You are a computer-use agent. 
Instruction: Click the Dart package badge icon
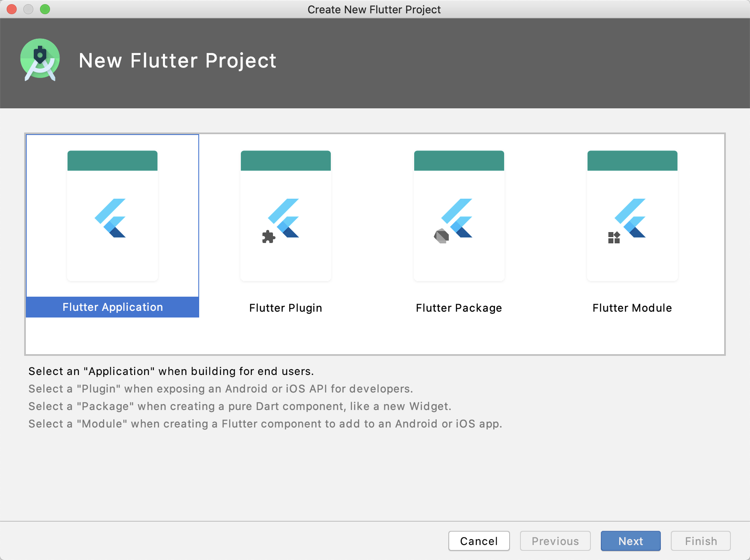(441, 236)
